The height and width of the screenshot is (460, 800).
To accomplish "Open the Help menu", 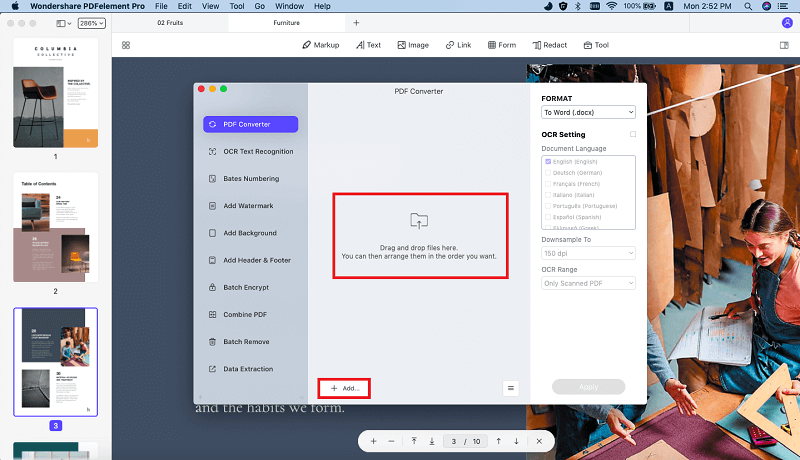I will click(x=322, y=6).
